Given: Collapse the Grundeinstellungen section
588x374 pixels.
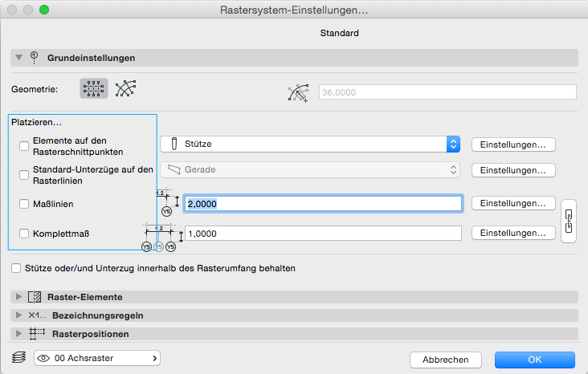Looking at the screenshot, I should (x=19, y=58).
